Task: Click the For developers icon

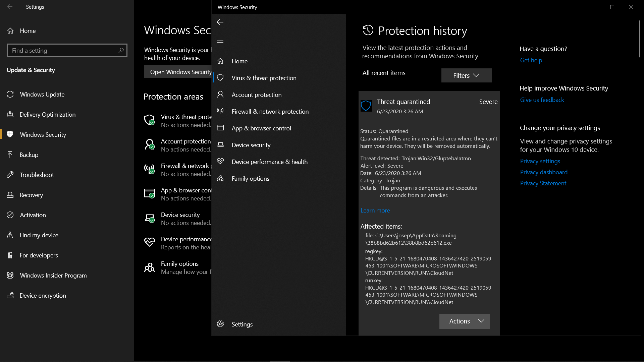Action: (x=10, y=255)
